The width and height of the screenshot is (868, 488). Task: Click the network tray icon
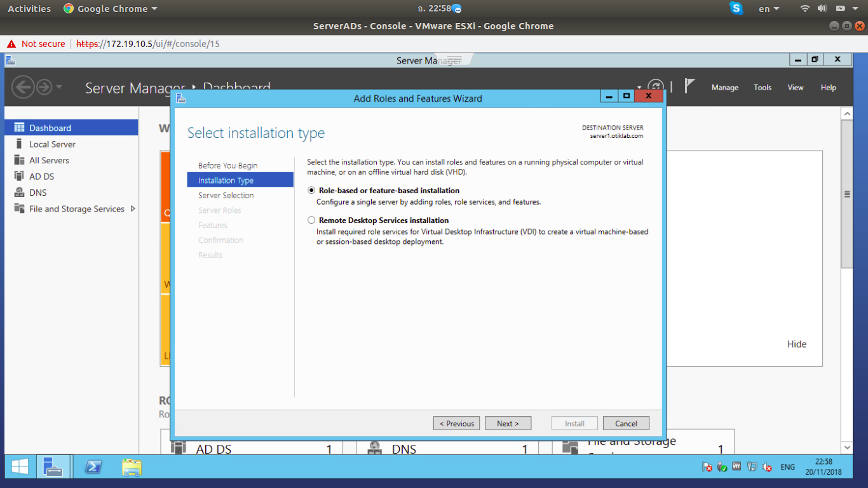click(752, 467)
